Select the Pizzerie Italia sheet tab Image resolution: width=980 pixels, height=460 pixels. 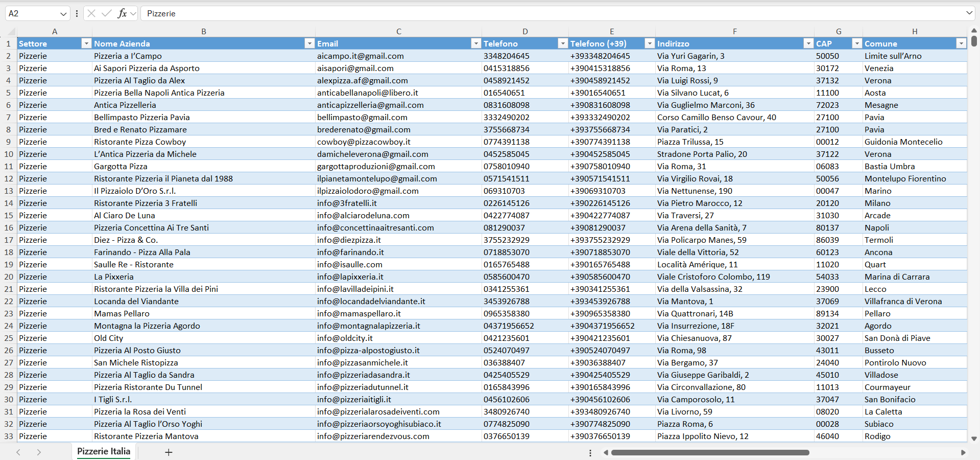coord(104,451)
